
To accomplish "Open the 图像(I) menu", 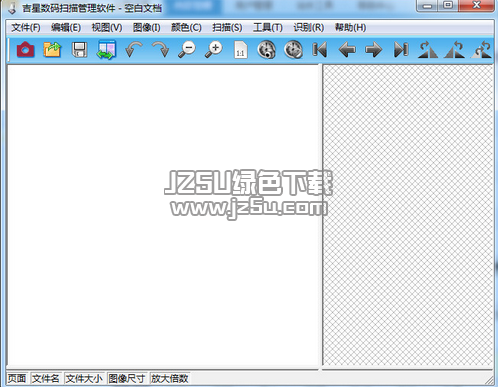I will pyautogui.click(x=147, y=27).
